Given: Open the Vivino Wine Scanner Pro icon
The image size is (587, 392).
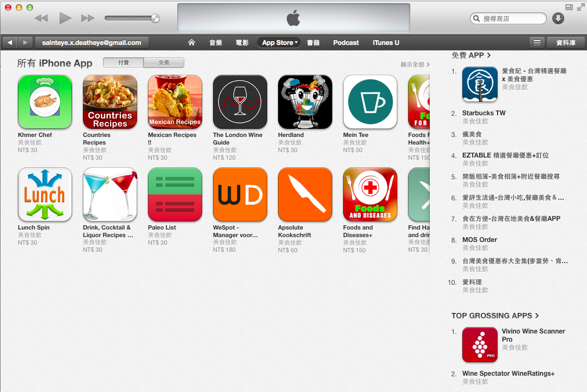Looking at the screenshot, I should 480,344.
